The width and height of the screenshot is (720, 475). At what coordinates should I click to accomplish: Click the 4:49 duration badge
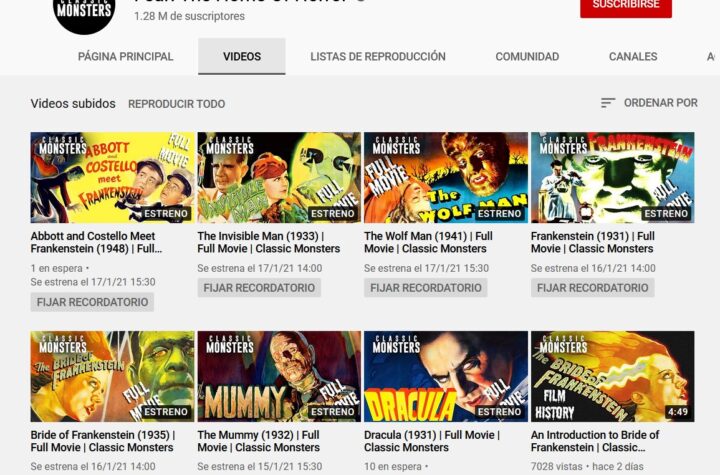pos(678,412)
